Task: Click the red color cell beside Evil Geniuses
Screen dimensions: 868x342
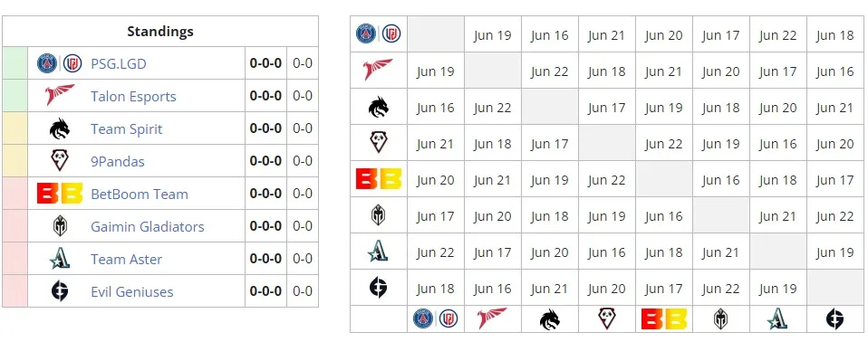Action: tap(14, 291)
